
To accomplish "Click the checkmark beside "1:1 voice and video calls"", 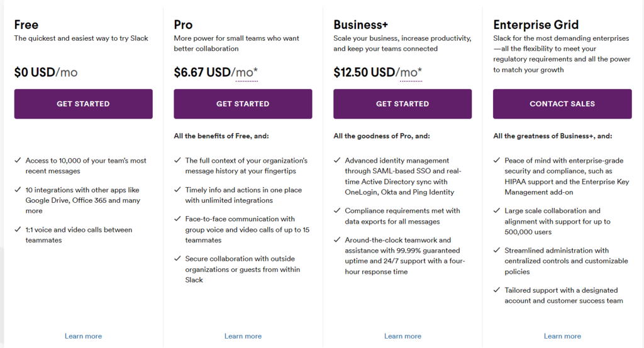I will [x=18, y=230].
